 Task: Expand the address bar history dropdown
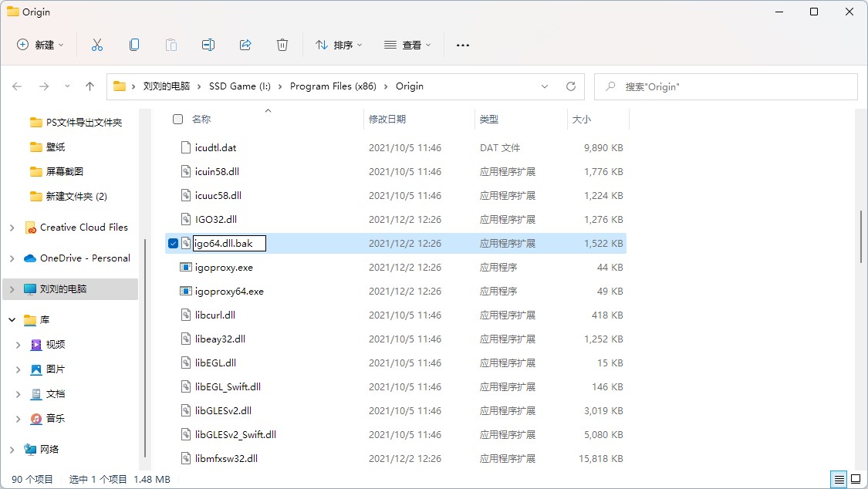(545, 86)
